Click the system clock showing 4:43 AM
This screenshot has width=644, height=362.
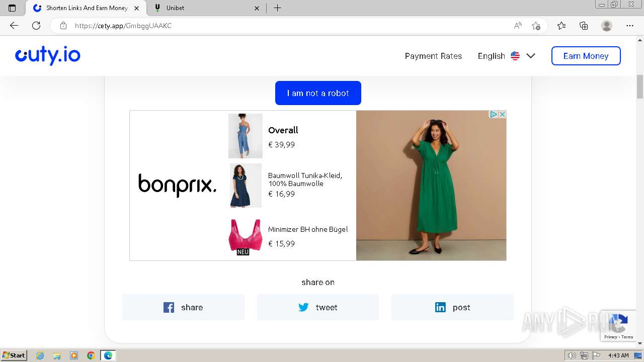point(618,355)
